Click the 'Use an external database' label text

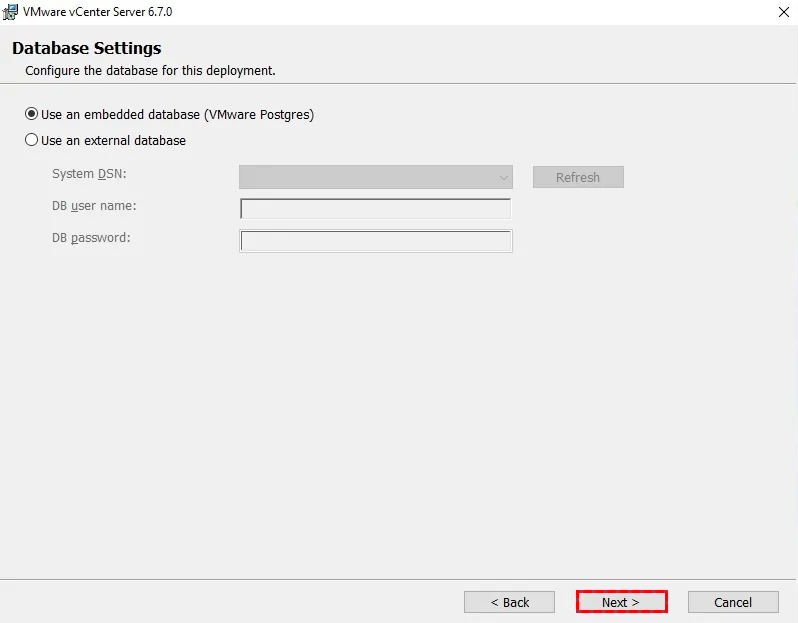click(113, 140)
